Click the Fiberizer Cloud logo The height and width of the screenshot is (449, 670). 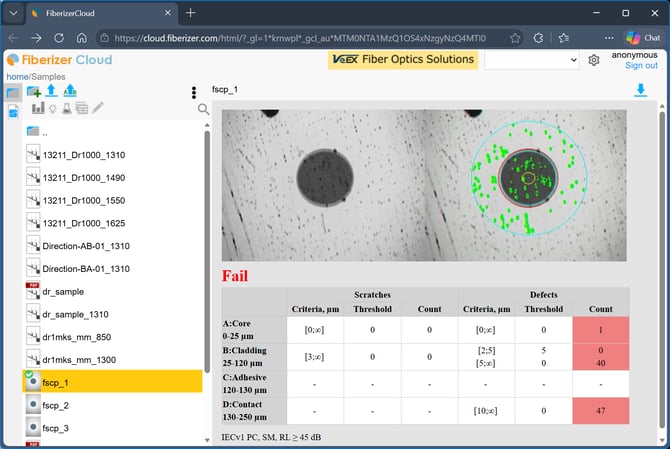(60, 60)
